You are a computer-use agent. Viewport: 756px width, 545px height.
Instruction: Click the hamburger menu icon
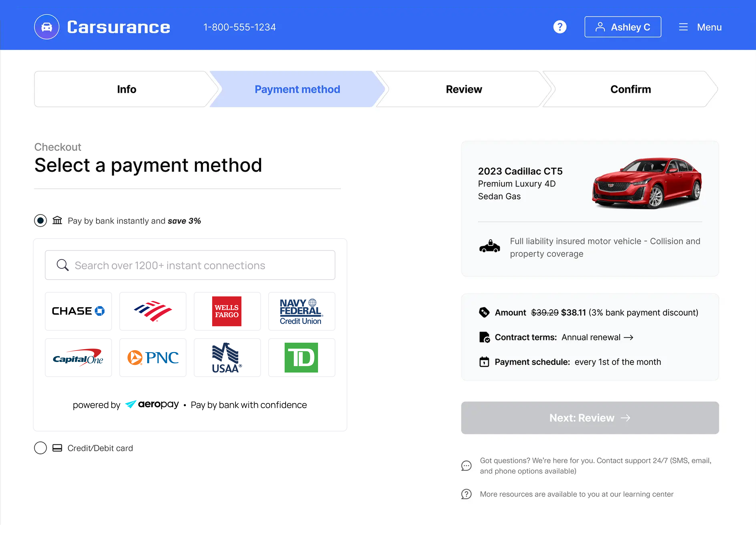coord(683,27)
